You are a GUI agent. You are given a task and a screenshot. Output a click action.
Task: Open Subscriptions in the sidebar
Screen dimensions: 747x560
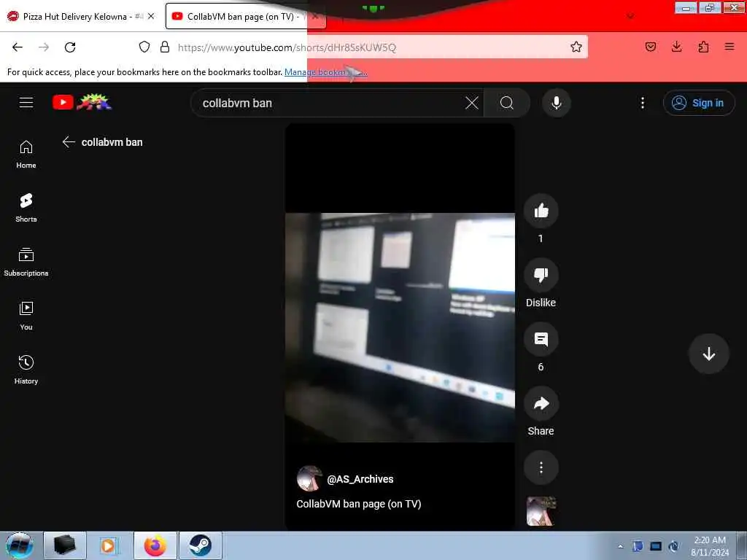tap(26, 262)
